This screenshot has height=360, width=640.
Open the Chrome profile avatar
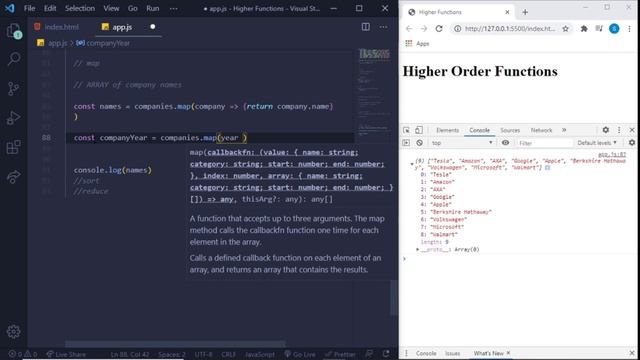614,29
